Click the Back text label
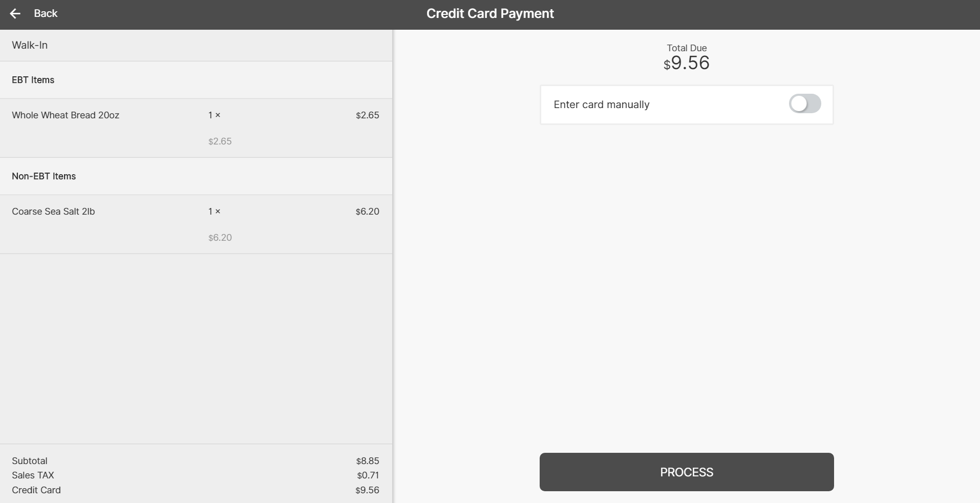This screenshot has height=503, width=980. click(x=46, y=14)
